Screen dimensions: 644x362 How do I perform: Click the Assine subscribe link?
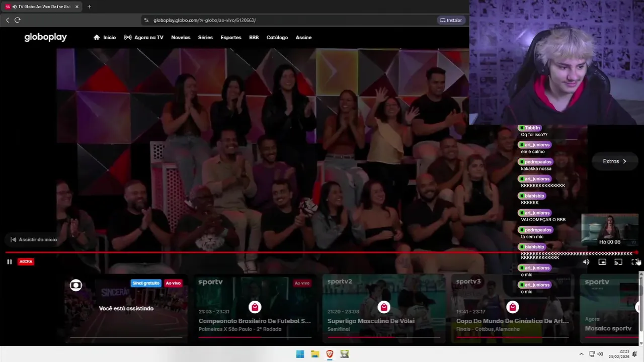click(x=303, y=37)
